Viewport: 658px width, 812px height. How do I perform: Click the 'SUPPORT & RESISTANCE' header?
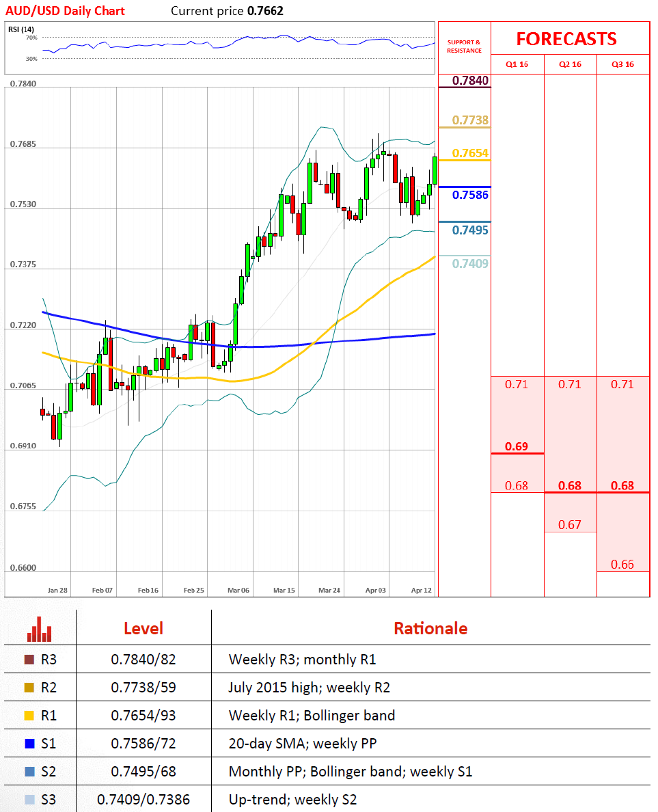coord(465,46)
